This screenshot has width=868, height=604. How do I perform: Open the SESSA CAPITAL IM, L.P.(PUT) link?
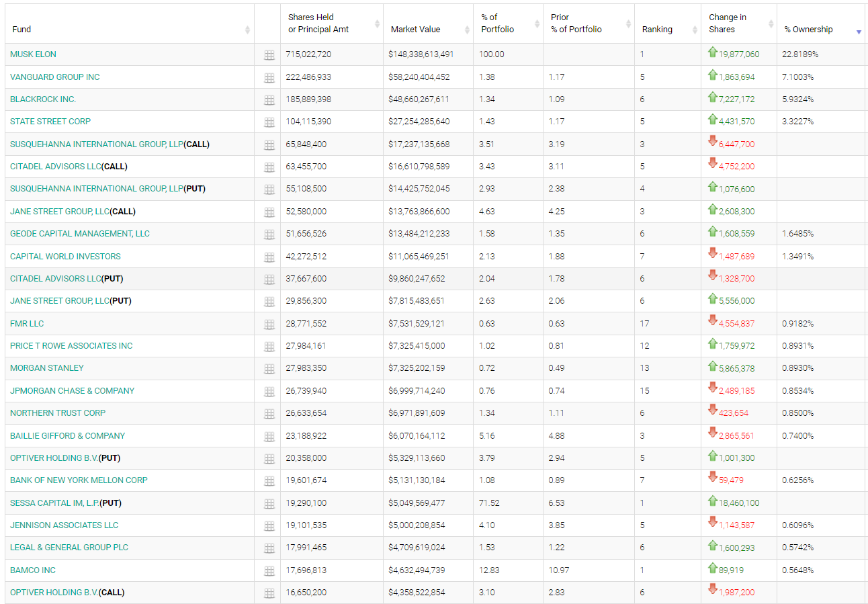[66, 503]
